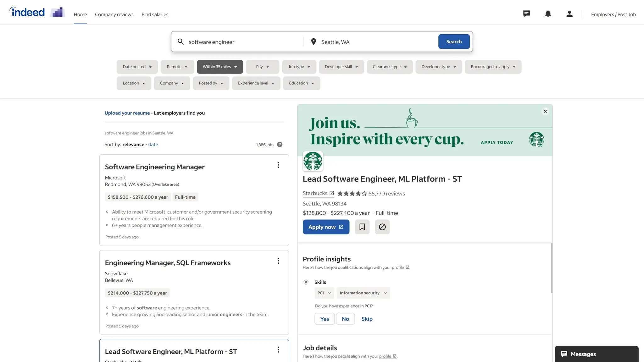
Task: Click the Apply now button
Action: pyautogui.click(x=326, y=227)
